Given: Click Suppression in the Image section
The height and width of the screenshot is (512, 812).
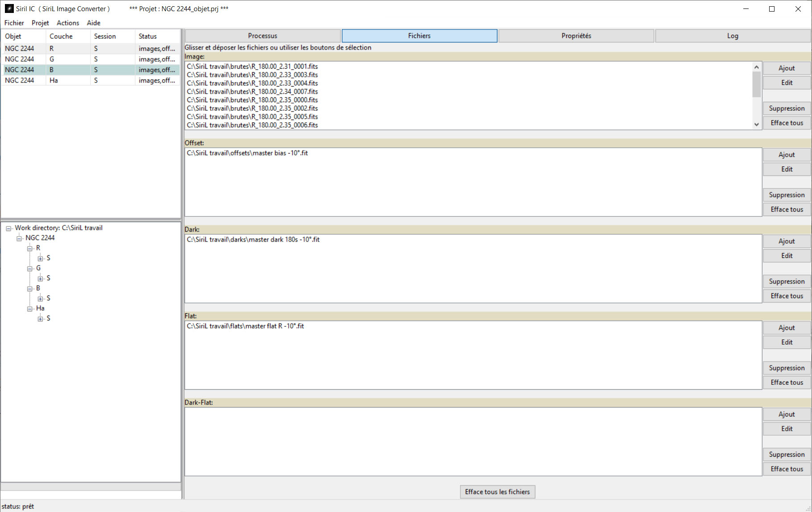Looking at the screenshot, I should (787, 108).
